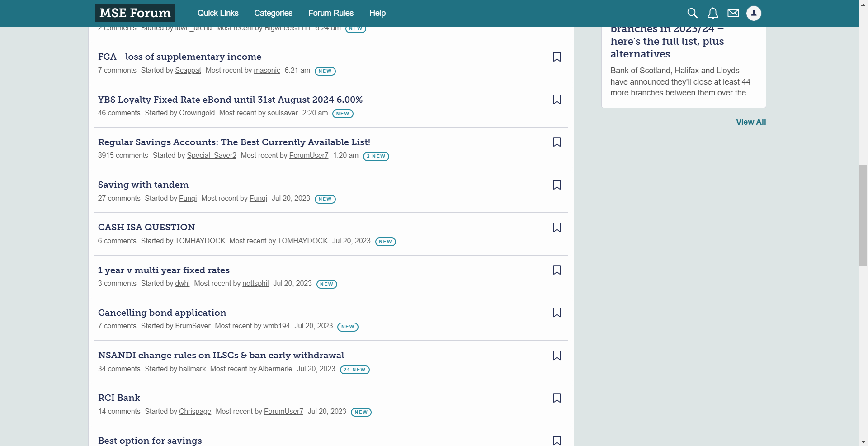
Task: View BrumSaver's user profile
Action: point(193,326)
